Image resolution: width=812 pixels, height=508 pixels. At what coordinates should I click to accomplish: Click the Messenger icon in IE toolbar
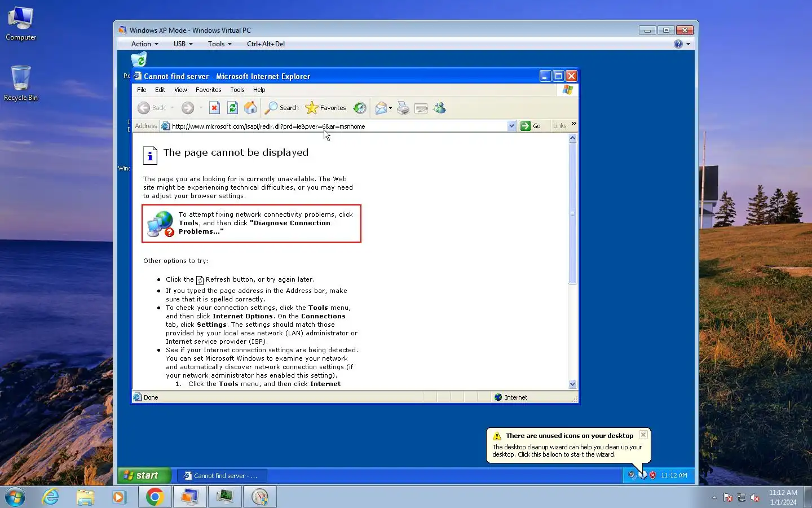440,108
